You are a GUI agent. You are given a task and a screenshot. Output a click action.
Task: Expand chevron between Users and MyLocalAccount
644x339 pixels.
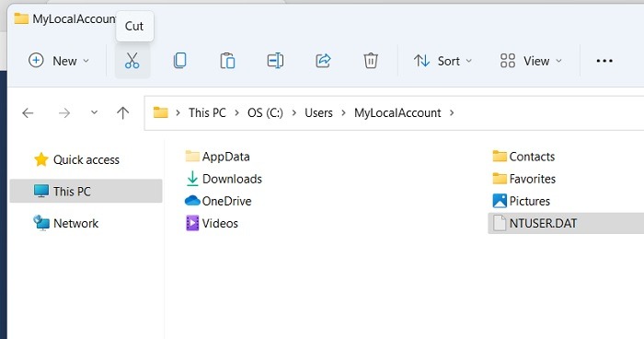[344, 112]
